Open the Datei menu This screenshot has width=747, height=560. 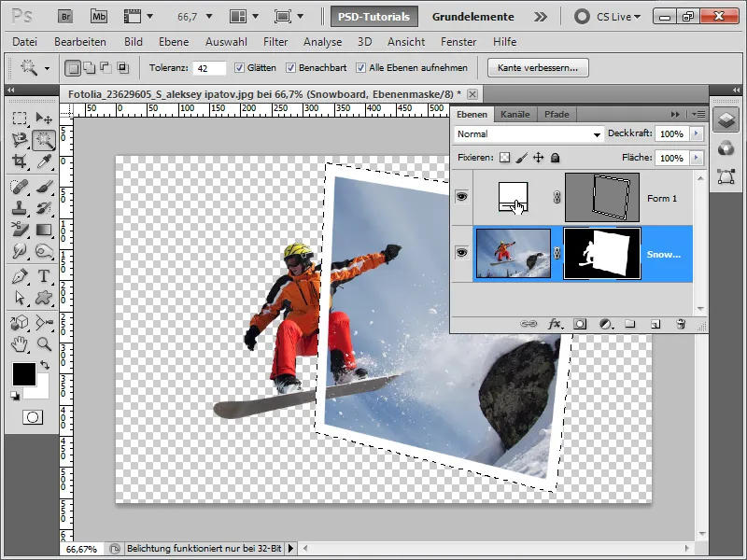tap(25, 42)
